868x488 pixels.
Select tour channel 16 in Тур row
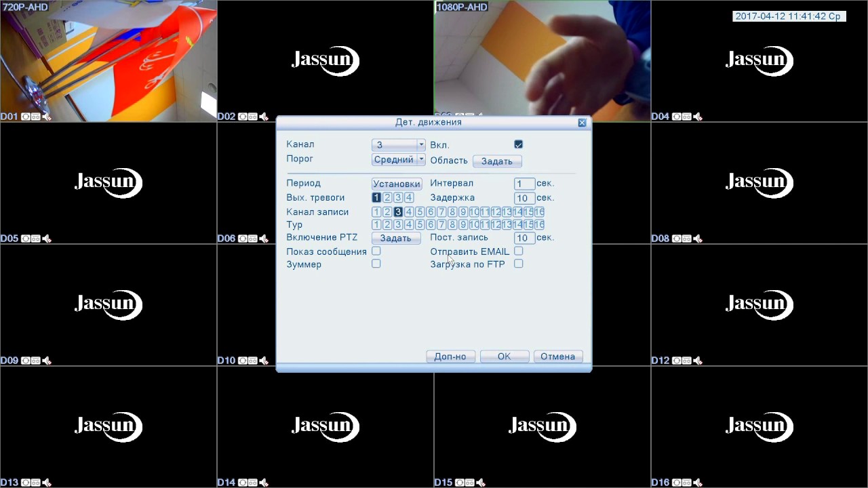539,224
